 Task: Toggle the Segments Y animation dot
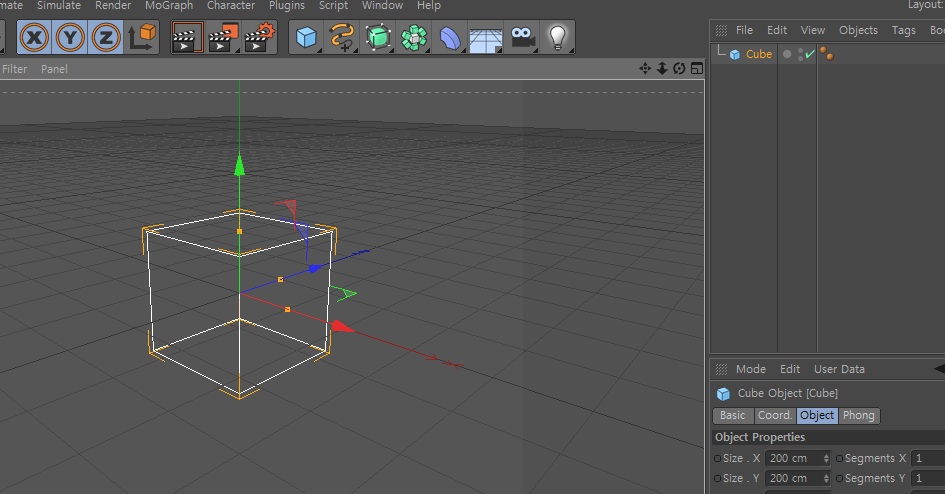[x=839, y=478]
